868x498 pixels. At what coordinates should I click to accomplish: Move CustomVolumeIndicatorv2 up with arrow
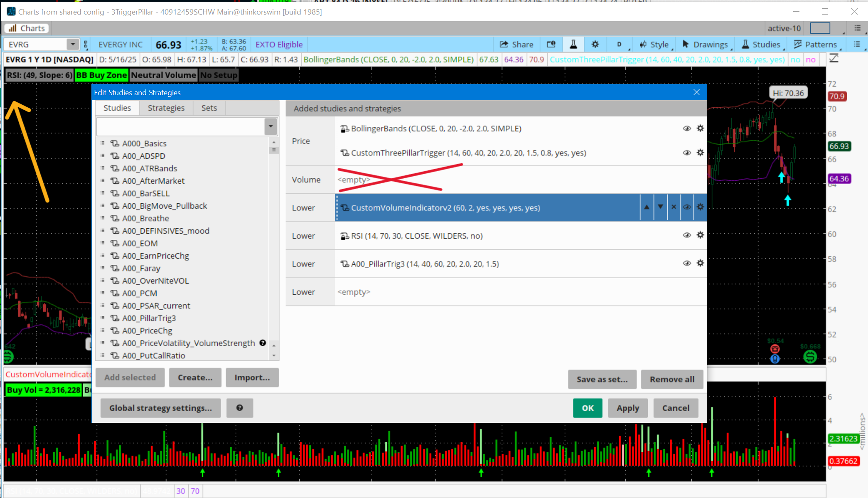[x=647, y=207]
